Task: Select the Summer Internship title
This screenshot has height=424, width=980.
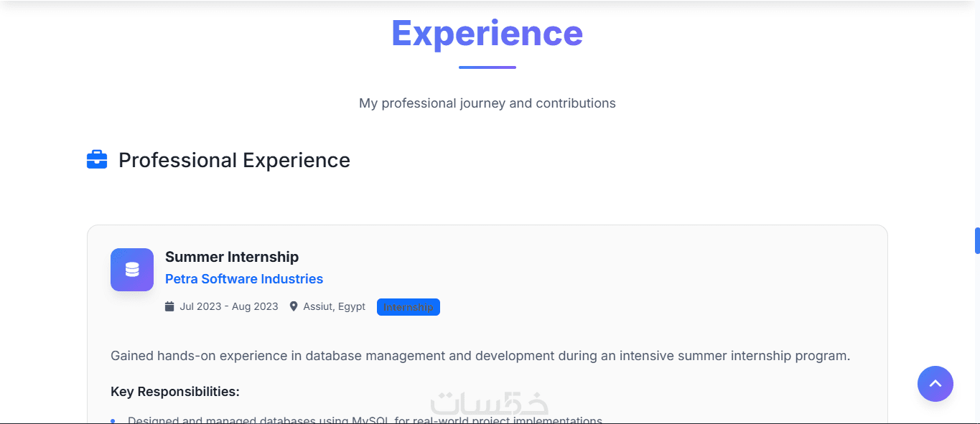Action: pos(232,257)
